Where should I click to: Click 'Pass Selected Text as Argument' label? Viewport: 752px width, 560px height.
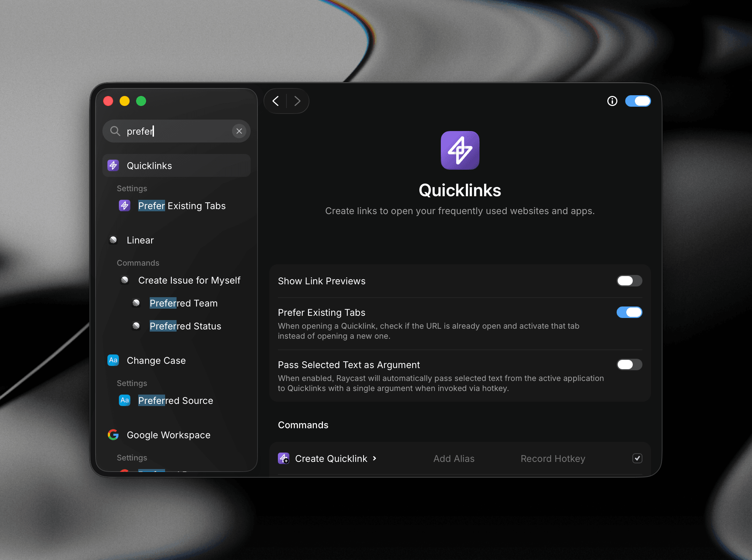pyautogui.click(x=349, y=365)
